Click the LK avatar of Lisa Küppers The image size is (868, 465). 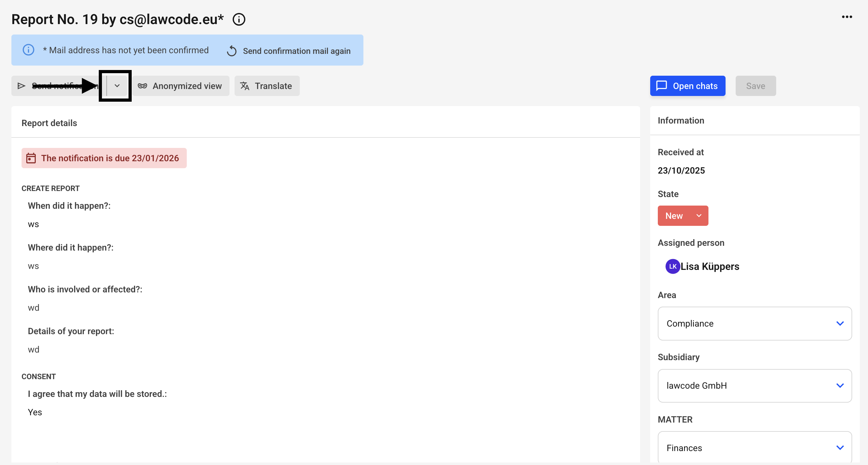click(x=673, y=266)
